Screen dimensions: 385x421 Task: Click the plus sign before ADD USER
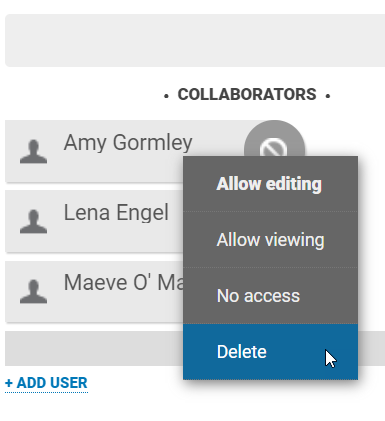pos(9,383)
